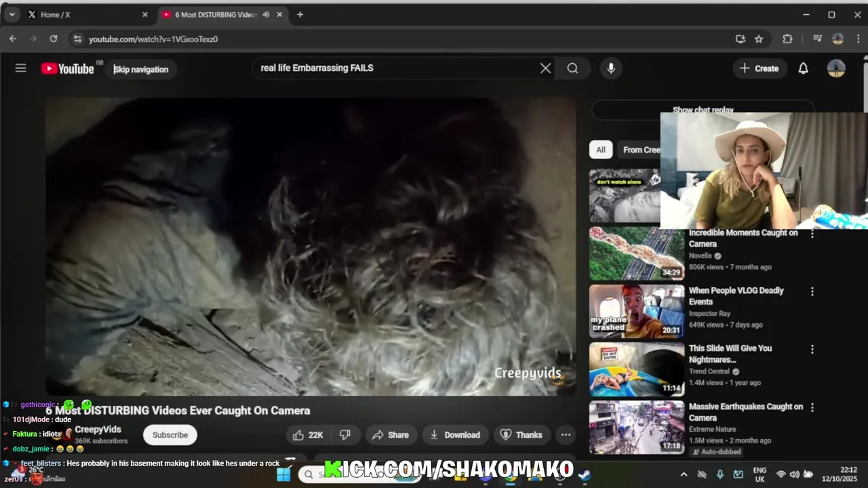Open options for Massive Earthquakes video
The image size is (868, 488).
coord(812,407)
